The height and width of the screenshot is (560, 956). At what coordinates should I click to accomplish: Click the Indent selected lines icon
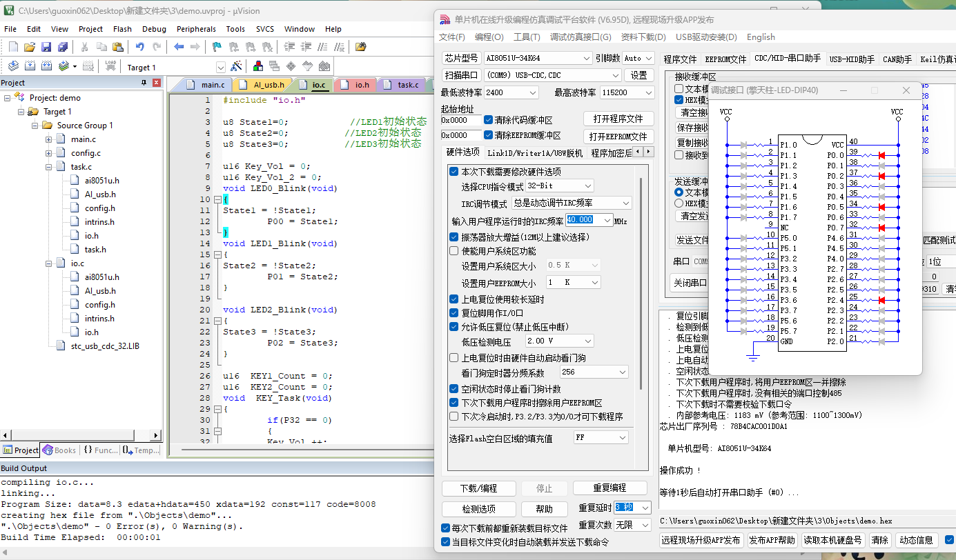tap(289, 47)
